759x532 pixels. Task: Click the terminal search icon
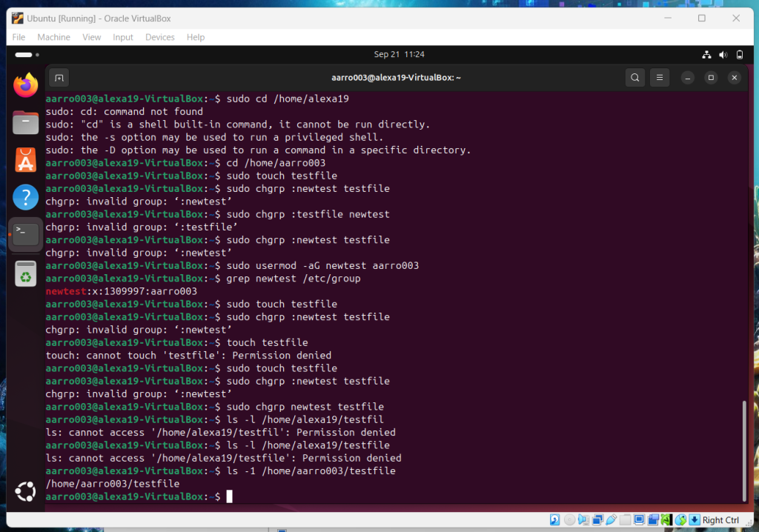coord(634,77)
